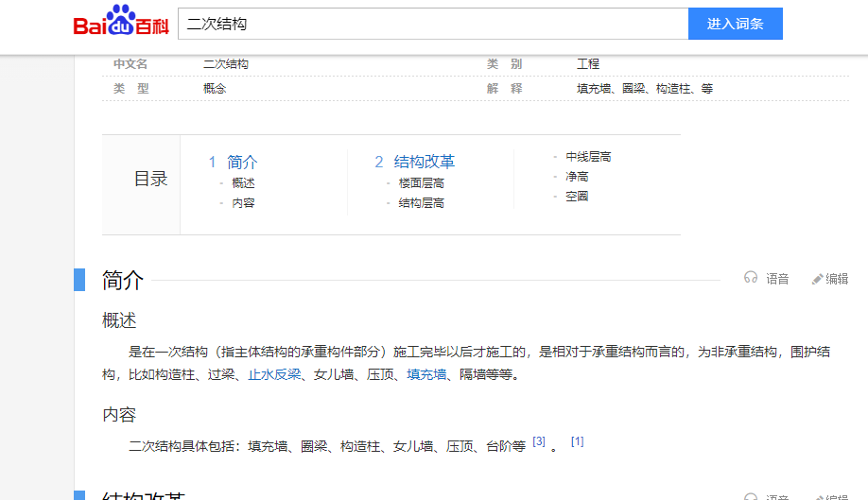Click the 进入词条 button
The image size is (868, 500).
pos(735,24)
